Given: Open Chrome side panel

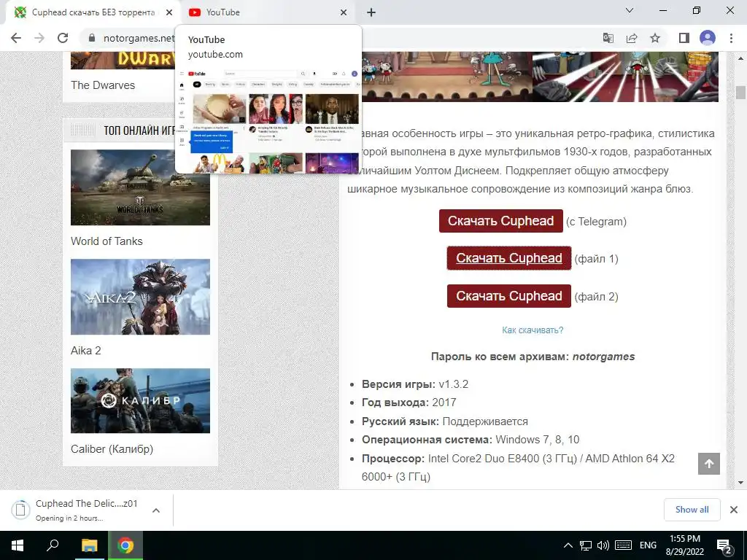Looking at the screenshot, I should coord(684,38).
